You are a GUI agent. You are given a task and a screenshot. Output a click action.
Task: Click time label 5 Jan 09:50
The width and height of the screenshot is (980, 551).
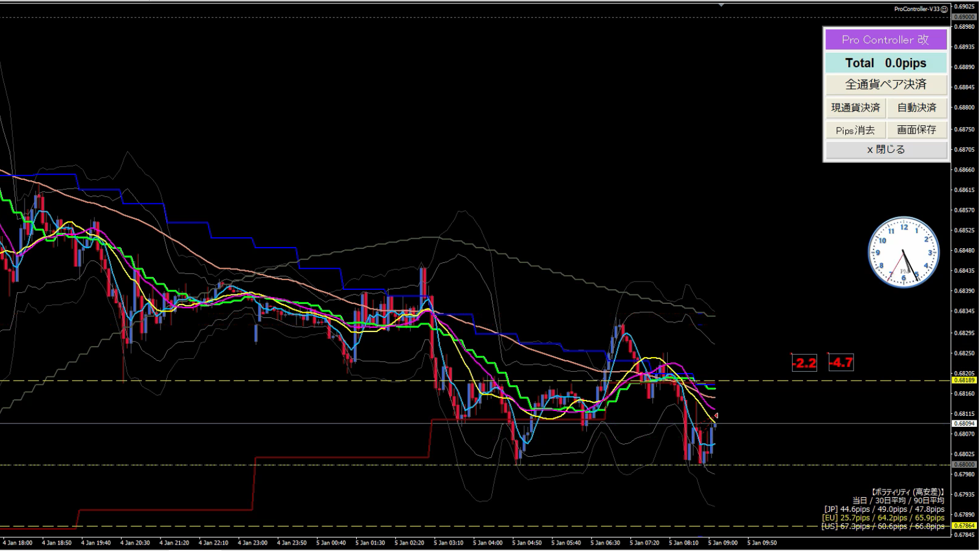(x=762, y=543)
